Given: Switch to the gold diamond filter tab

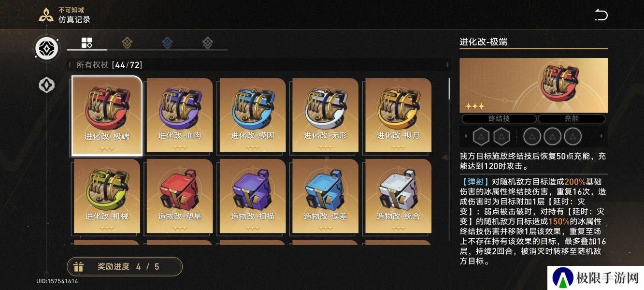Looking at the screenshot, I should [127, 43].
